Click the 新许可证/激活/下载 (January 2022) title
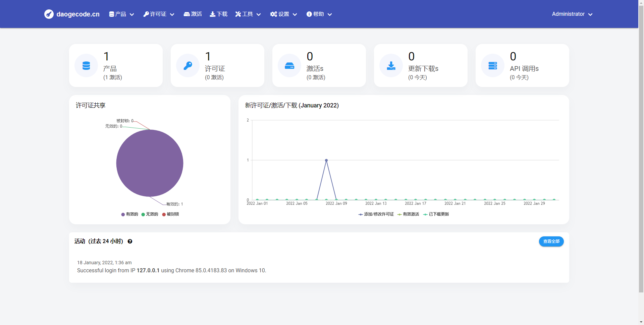 point(292,105)
